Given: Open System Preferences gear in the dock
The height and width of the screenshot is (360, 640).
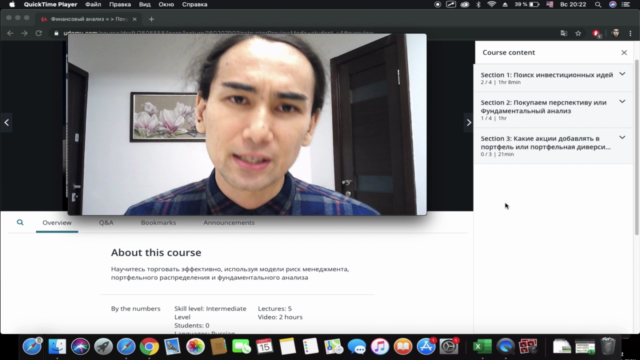Looking at the screenshot, I should [x=449, y=347].
